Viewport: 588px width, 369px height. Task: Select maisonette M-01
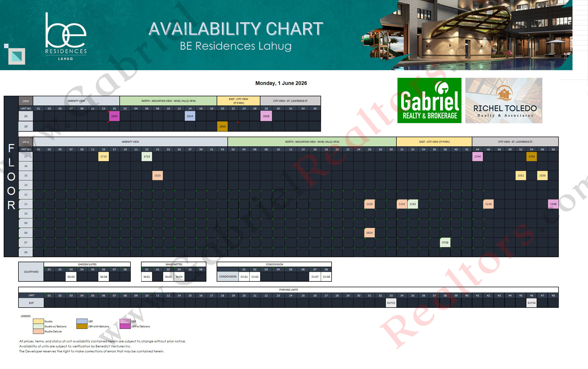(147, 277)
